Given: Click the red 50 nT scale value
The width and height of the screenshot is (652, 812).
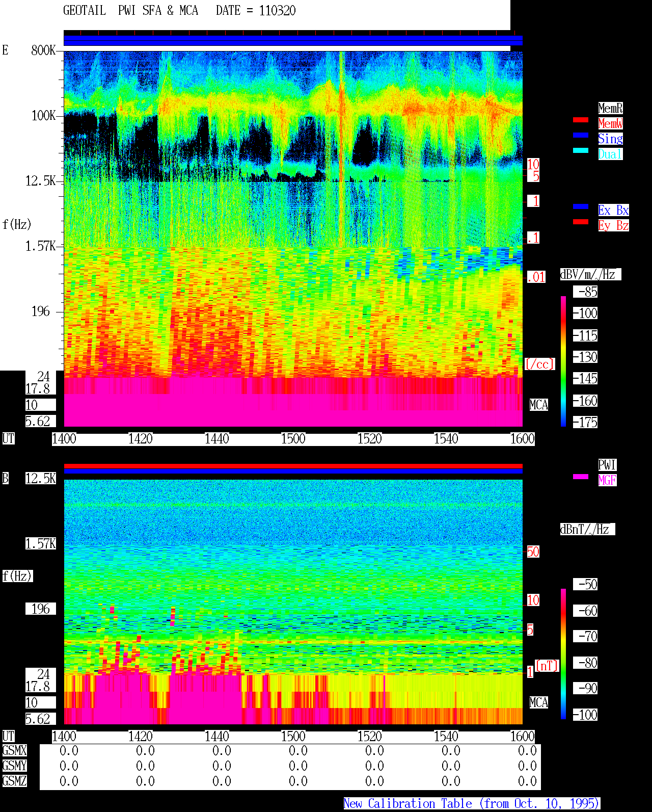Looking at the screenshot, I should click(x=533, y=552).
